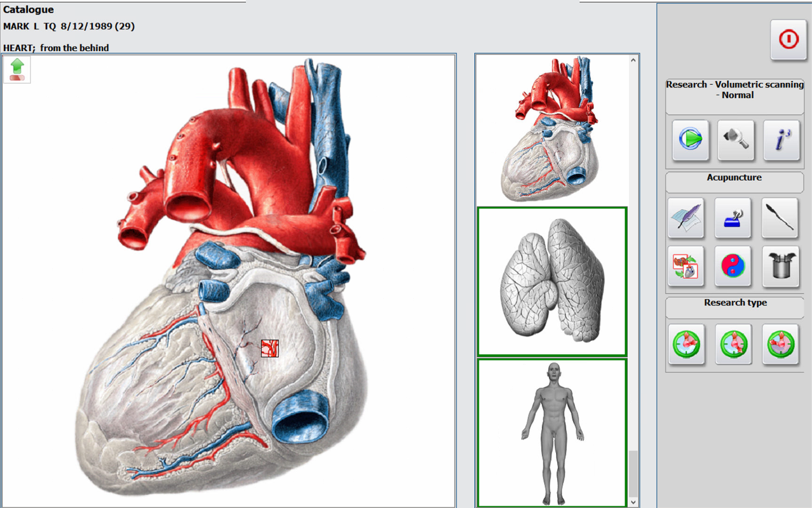
Task: Click the blue ink stamp icon
Action: [x=733, y=218]
